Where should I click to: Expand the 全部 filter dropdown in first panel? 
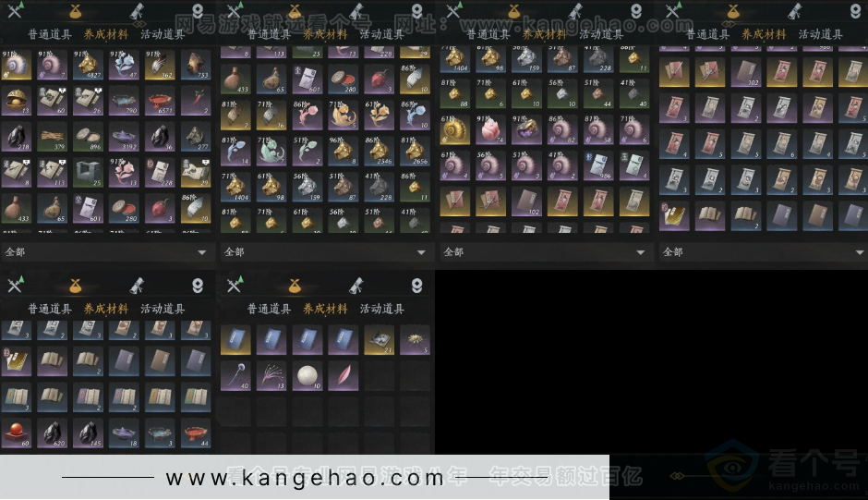(106, 251)
